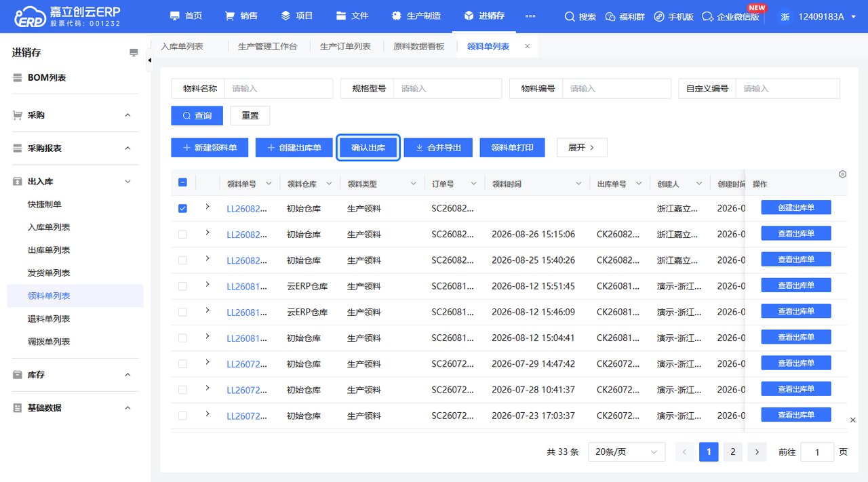The image size is (868, 482).
Task: Open the 20条/页 page size dropdown
Action: point(627,452)
